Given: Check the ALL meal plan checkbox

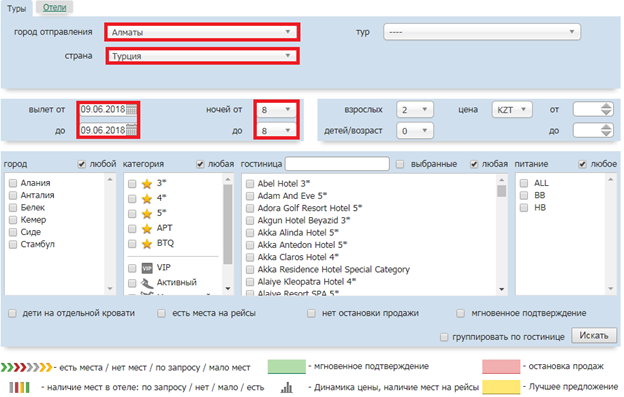Looking at the screenshot, I should [x=524, y=183].
